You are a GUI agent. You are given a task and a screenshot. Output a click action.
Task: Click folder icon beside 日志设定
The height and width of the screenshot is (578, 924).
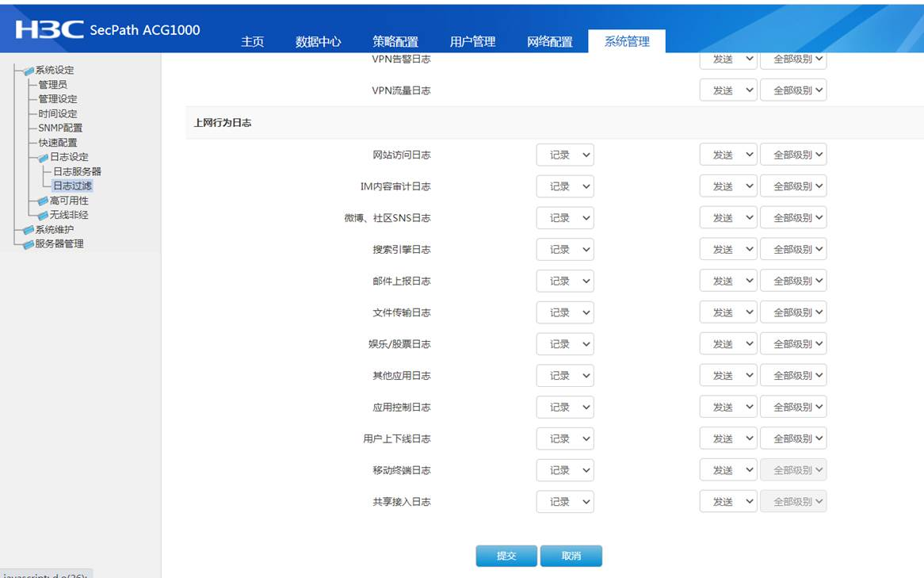(x=43, y=158)
